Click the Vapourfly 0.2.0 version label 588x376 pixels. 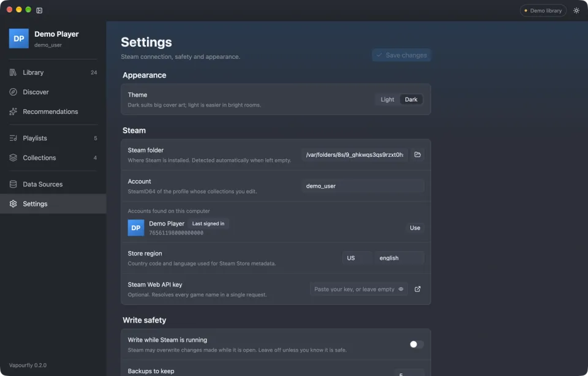(28, 365)
